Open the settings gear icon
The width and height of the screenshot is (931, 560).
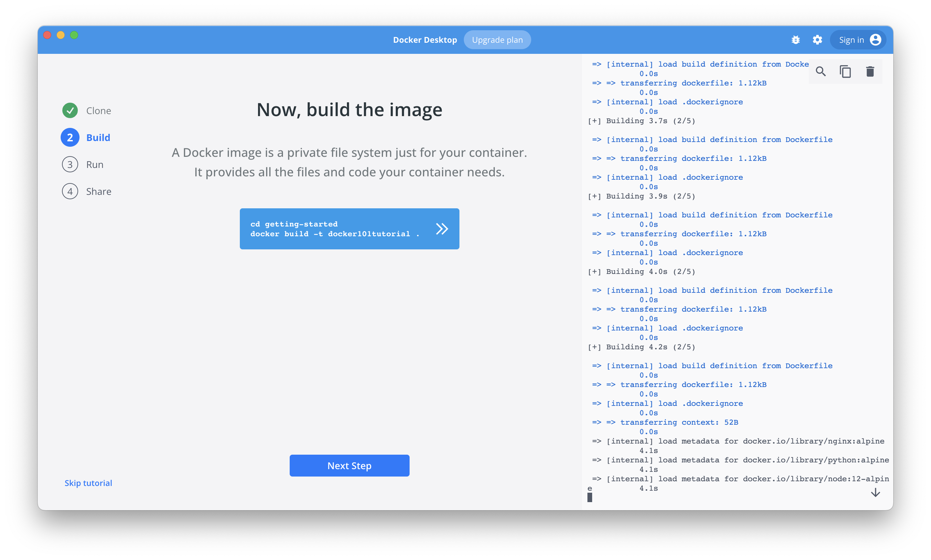(817, 40)
